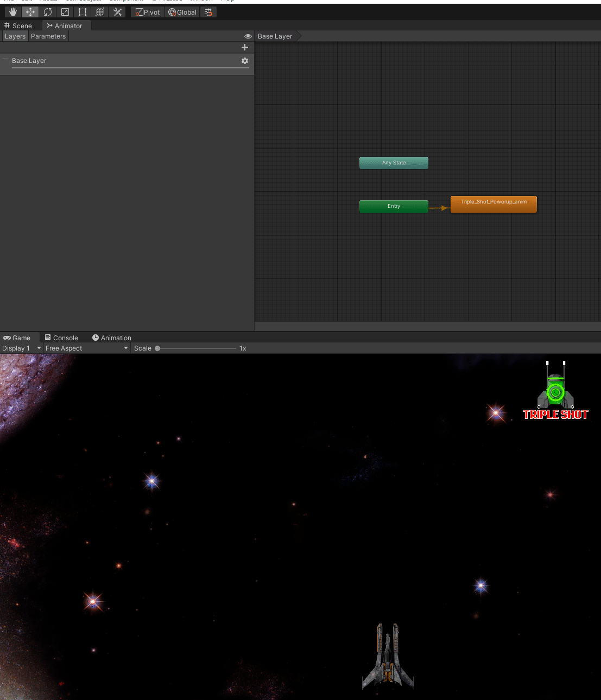The image size is (601, 700).
Task: Toggle Global handle rotation
Action: click(182, 12)
